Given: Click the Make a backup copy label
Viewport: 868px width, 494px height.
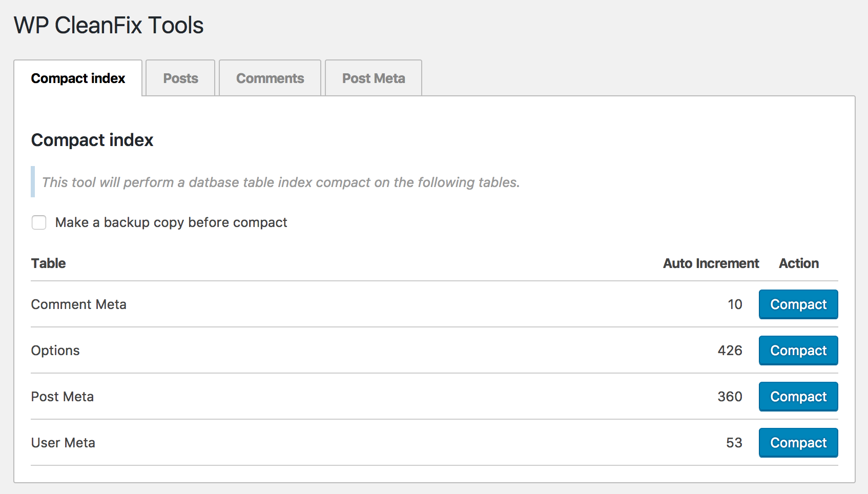Looking at the screenshot, I should point(171,222).
